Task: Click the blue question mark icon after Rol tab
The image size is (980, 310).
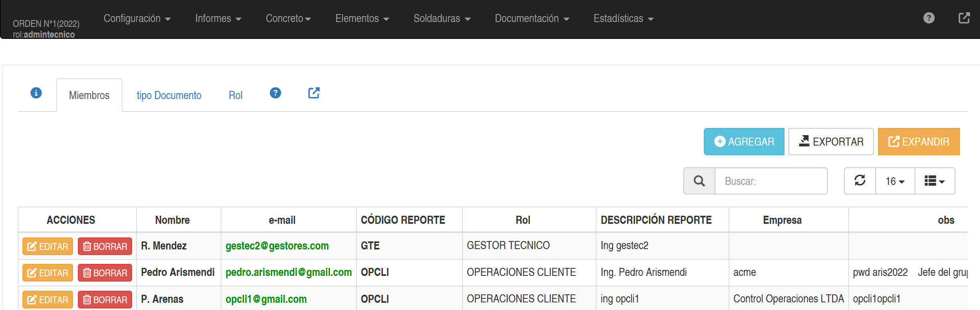Action: [x=275, y=93]
